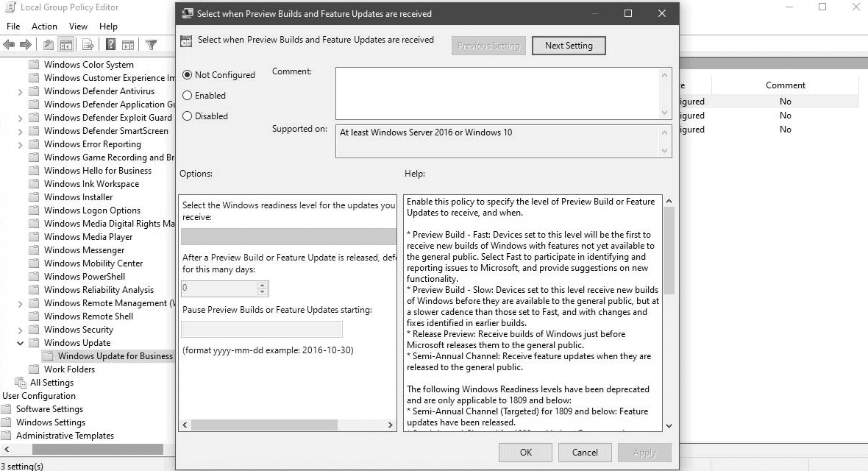The height and width of the screenshot is (471, 868).
Task: Click the dialog title bar icon
Action: click(x=188, y=13)
